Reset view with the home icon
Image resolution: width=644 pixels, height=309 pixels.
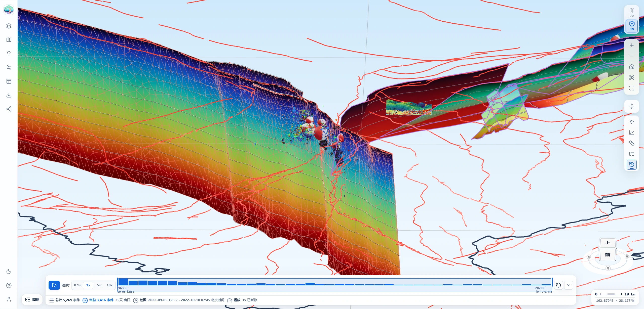[632, 67]
